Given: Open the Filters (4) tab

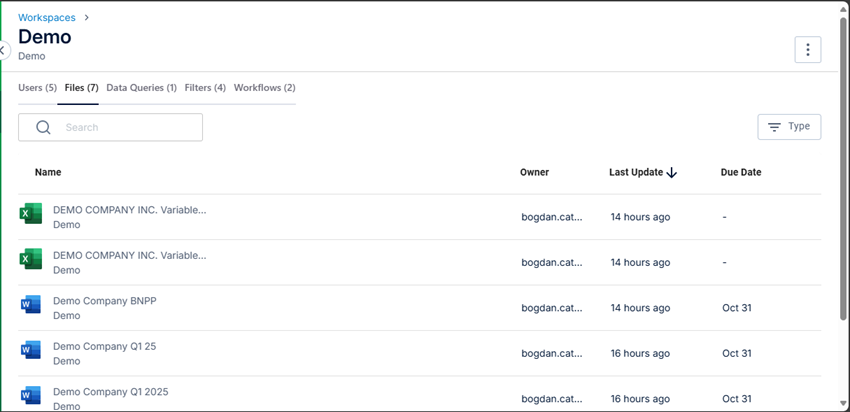Looking at the screenshot, I should (205, 87).
